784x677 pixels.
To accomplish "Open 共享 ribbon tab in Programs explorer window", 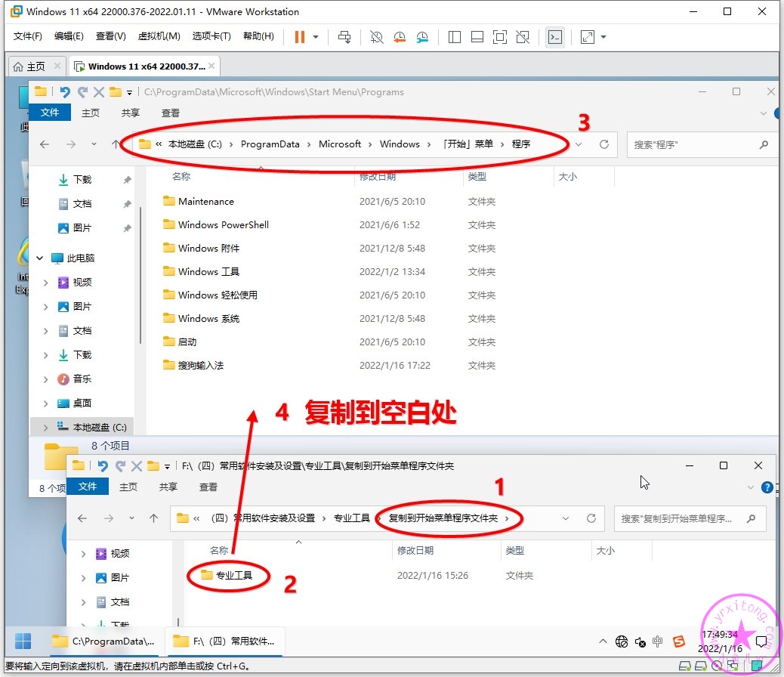I will point(131,113).
